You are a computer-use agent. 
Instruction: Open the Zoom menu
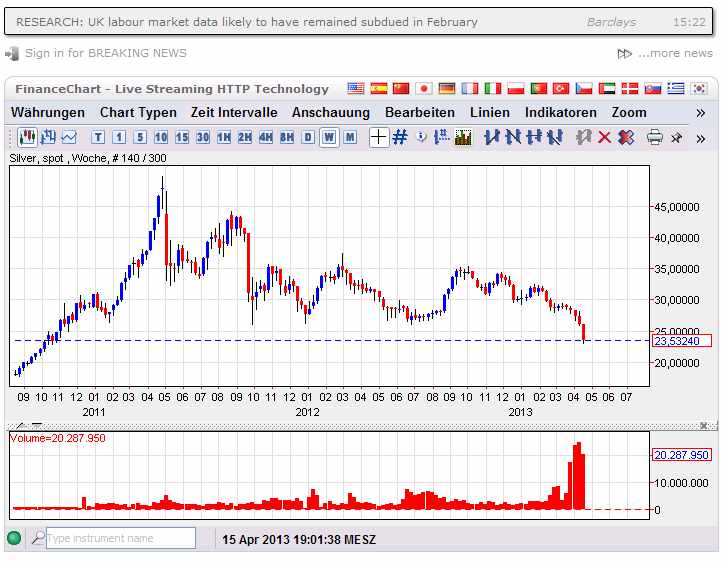(629, 113)
